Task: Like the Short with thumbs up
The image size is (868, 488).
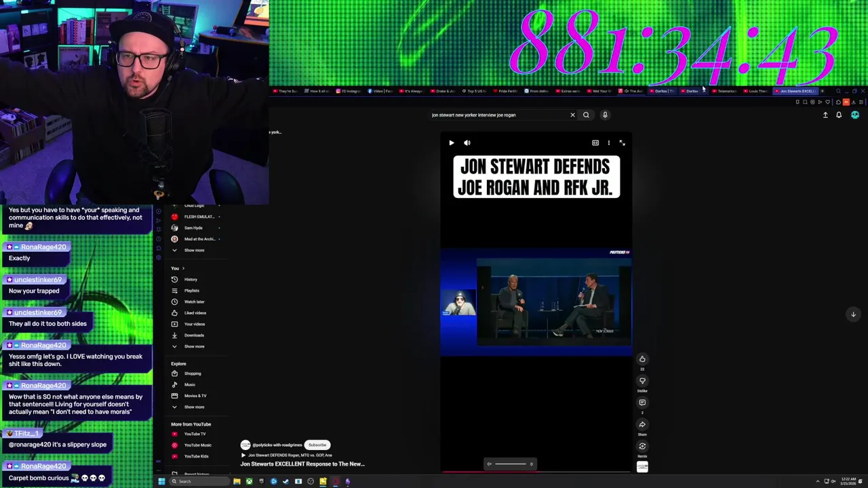Action: [x=642, y=359]
